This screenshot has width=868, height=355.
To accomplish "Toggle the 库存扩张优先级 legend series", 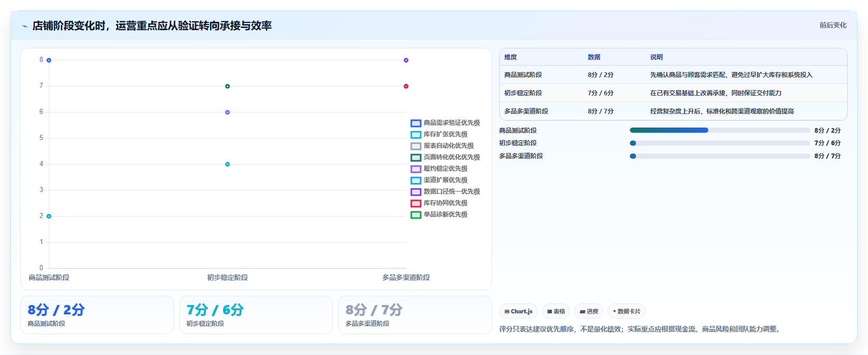I will 439,134.
